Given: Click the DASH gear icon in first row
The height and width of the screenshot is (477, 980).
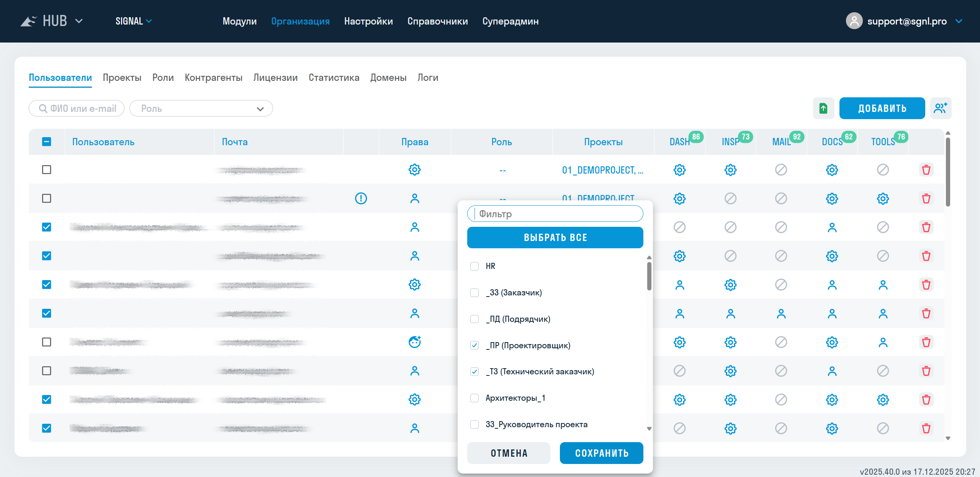Looking at the screenshot, I should pyautogui.click(x=679, y=170).
